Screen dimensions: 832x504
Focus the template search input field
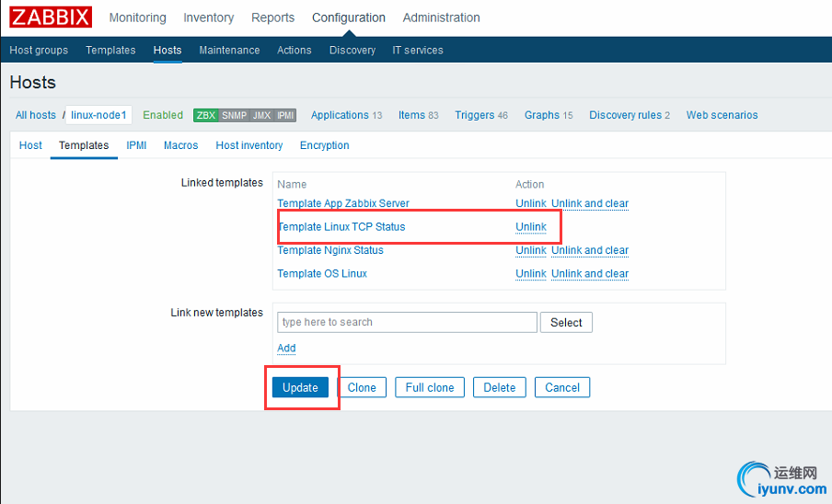point(407,322)
